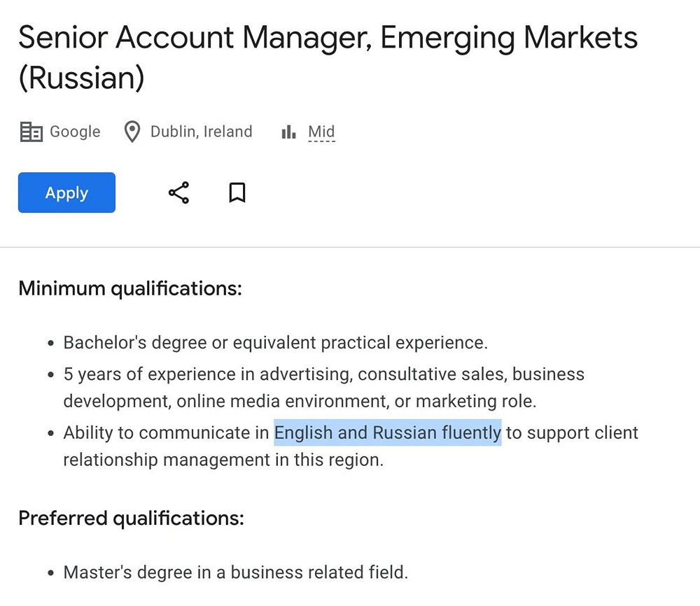Click the Dublin, Ireland location text
700x606 pixels.
pos(201,132)
